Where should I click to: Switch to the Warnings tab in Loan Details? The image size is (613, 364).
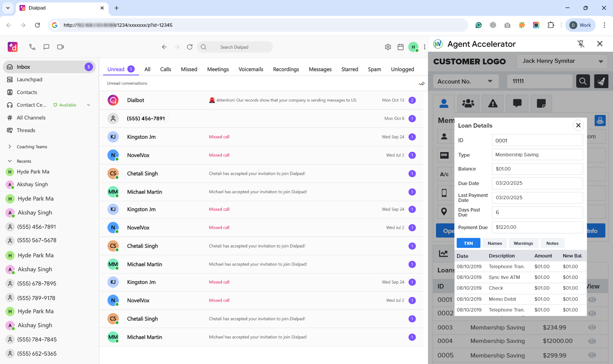click(x=523, y=243)
